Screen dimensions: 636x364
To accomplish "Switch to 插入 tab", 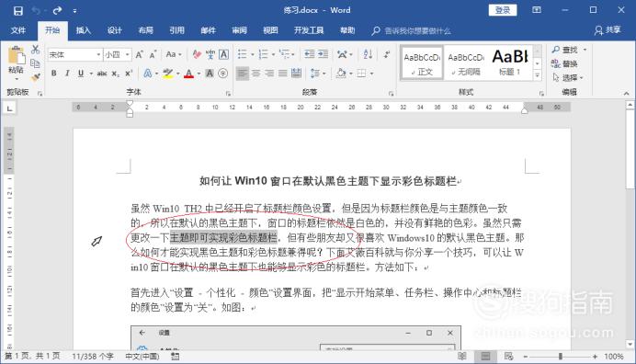I will (x=83, y=30).
